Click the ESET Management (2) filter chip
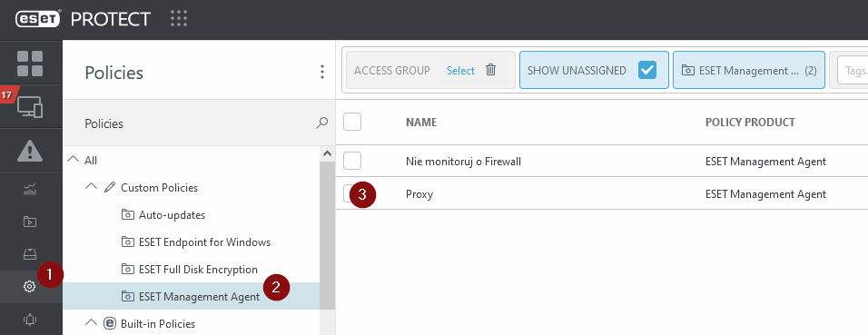868x335 pixels. [x=748, y=70]
